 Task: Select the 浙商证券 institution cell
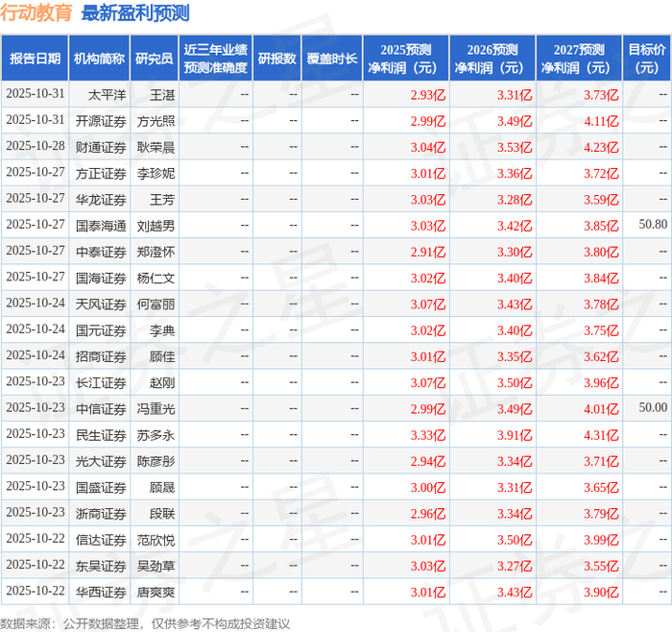[x=101, y=513]
